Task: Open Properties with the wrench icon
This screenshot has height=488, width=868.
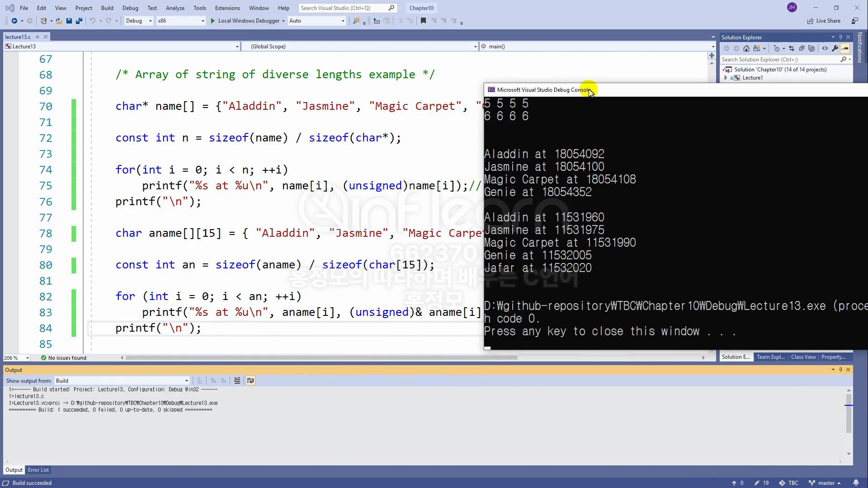Action: (835, 48)
